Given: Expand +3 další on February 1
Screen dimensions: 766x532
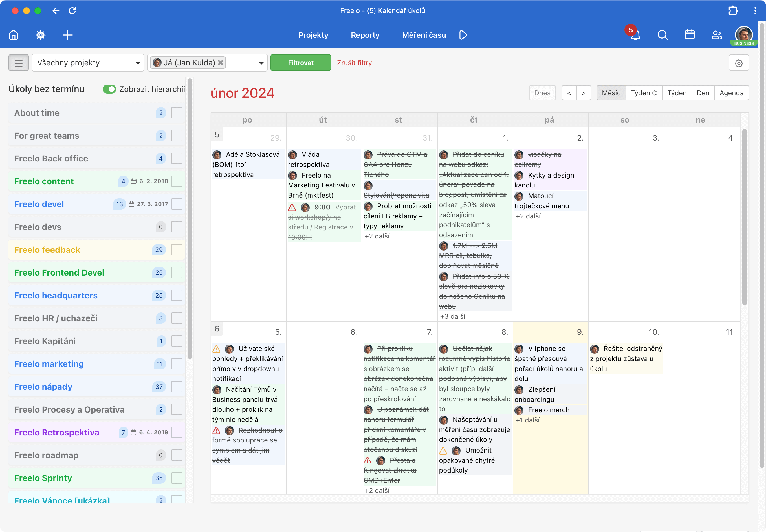Looking at the screenshot, I should [x=452, y=316].
